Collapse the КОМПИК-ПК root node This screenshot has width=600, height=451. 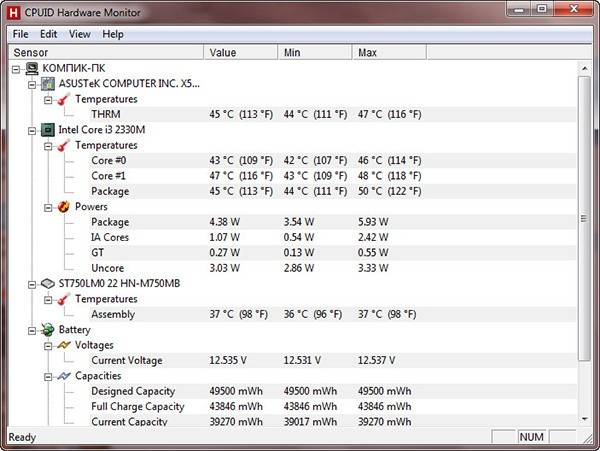(16, 68)
